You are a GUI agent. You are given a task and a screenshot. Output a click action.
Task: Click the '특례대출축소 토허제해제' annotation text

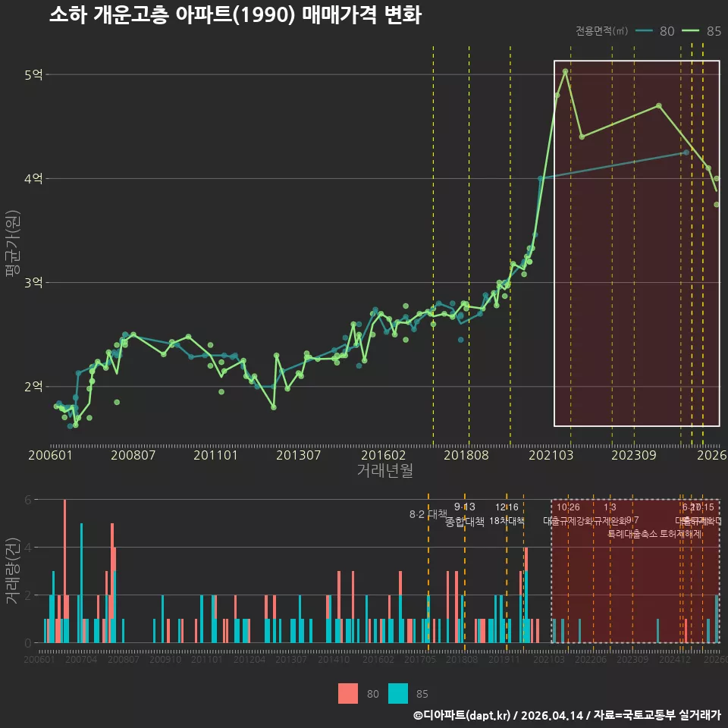pyautogui.click(x=654, y=534)
